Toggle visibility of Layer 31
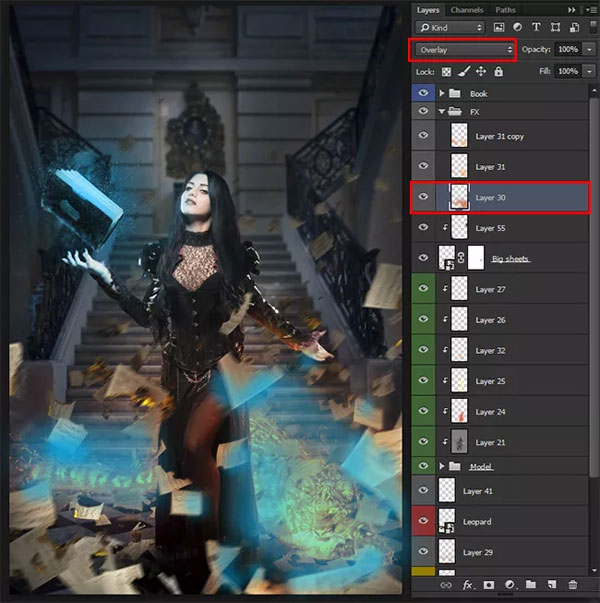The width and height of the screenshot is (600, 603). point(423,166)
